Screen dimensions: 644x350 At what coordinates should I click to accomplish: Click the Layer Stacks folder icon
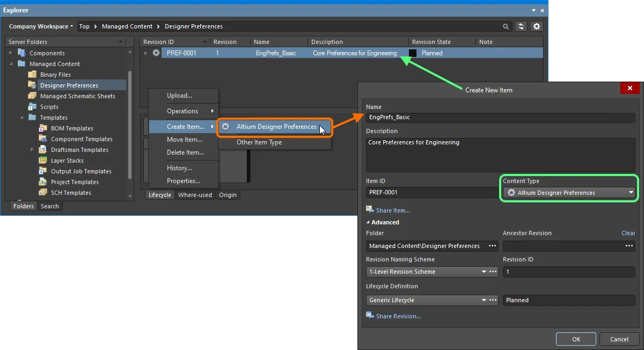(43, 161)
